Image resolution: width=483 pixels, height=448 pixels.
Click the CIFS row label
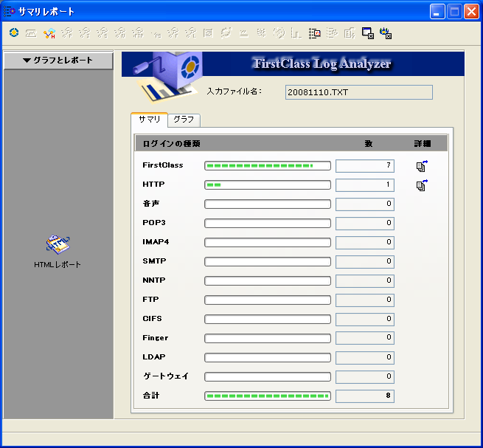tap(152, 319)
